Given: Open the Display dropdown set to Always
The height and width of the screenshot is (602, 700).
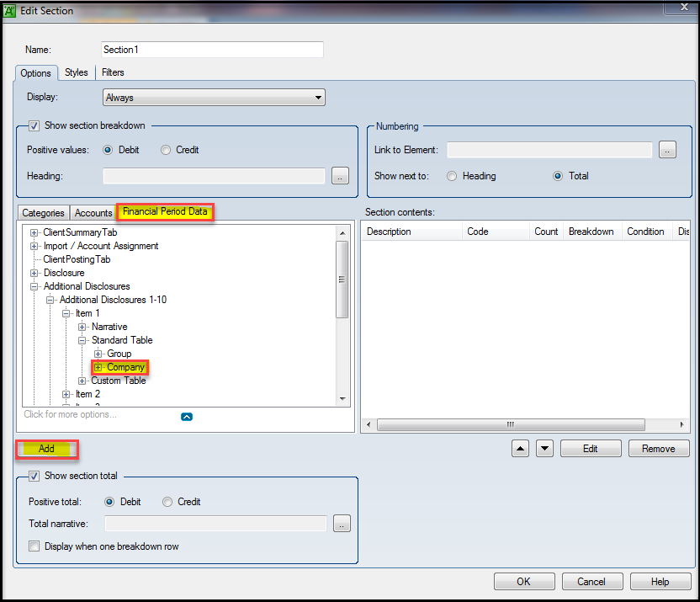Looking at the screenshot, I should (214, 98).
